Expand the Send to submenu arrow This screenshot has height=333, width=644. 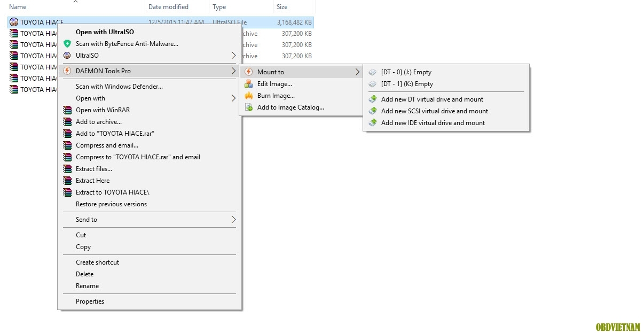[x=233, y=220]
